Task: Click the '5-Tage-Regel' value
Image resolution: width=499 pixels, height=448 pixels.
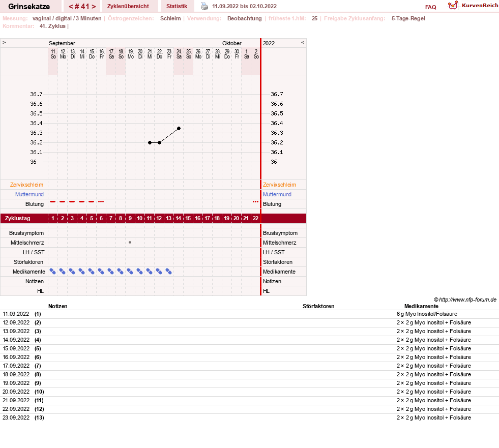Action: coord(408,18)
